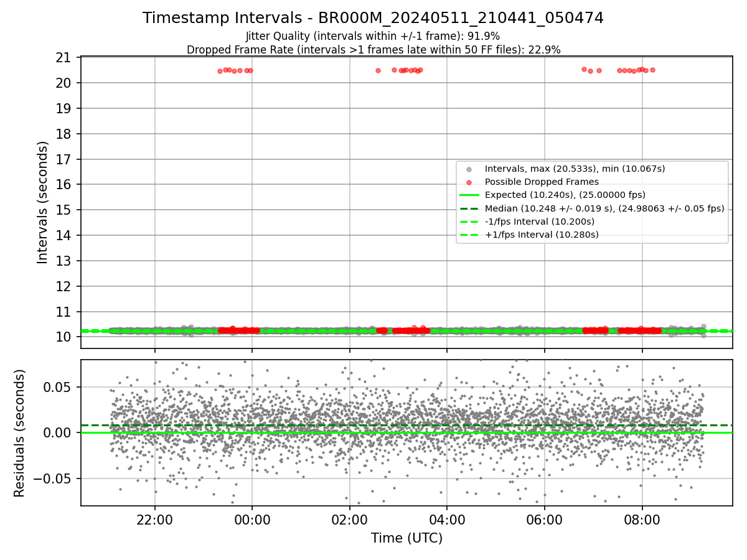Screen dimensions: 747x560
Task: Select legend entry '-1/fps Interval (10.200s)'
Action: click(540, 222)
